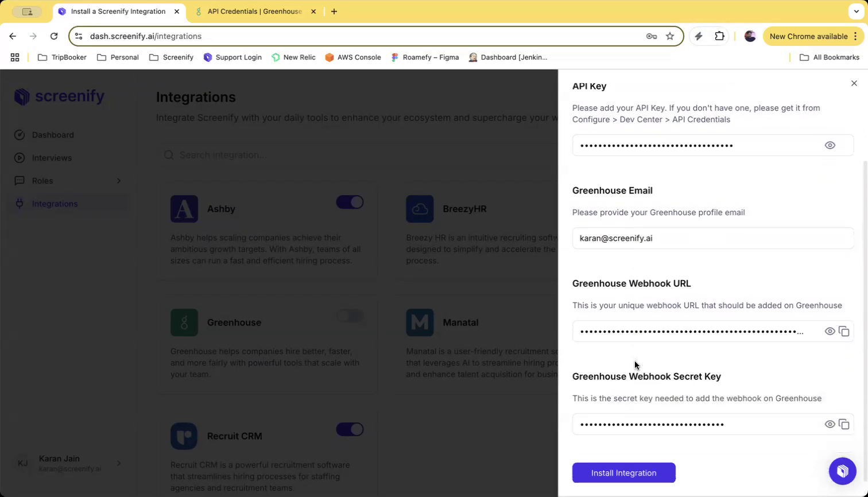The width and height of the screenshot is (868, 497).
Task: Click the Screenify logo in sidebar
Action: 59,96
